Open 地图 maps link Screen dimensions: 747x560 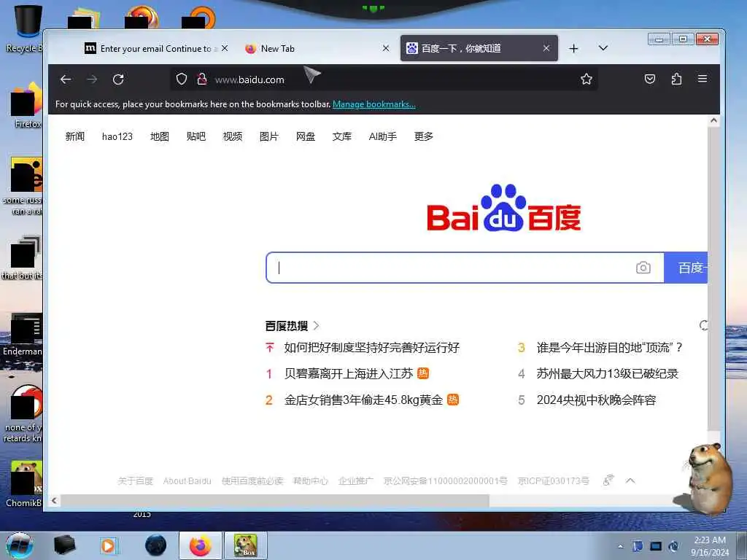pos(160,136)
